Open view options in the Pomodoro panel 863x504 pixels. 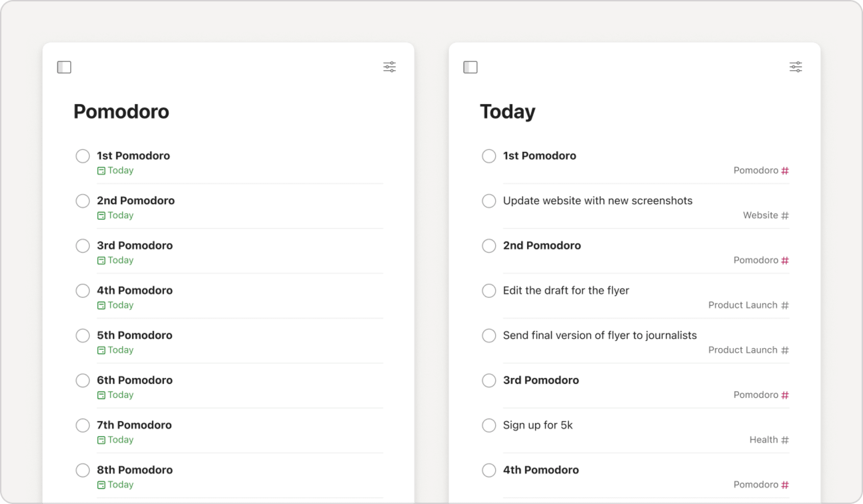[390, 67]
